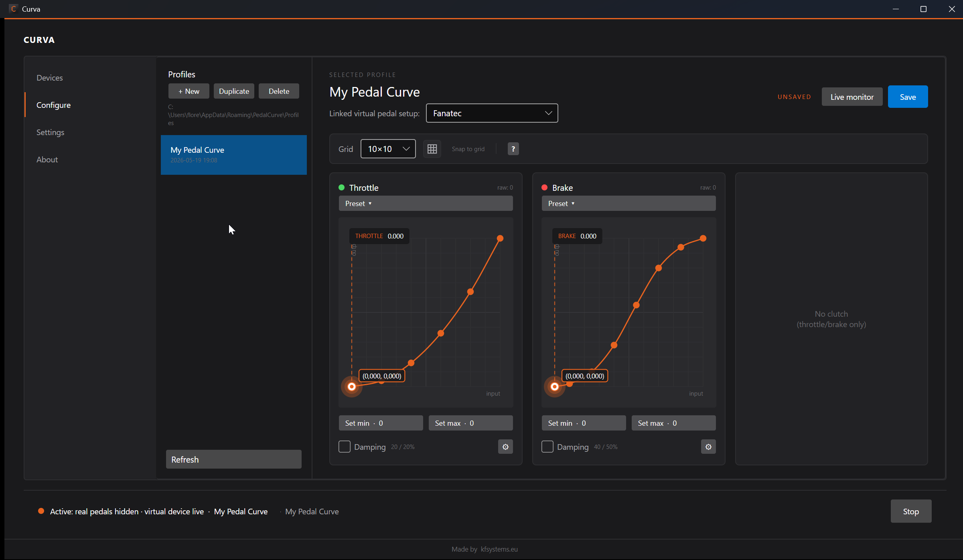The image size is (963, 560).
Task: Select the Brake curve top end point
Action: tap(703, 238)
